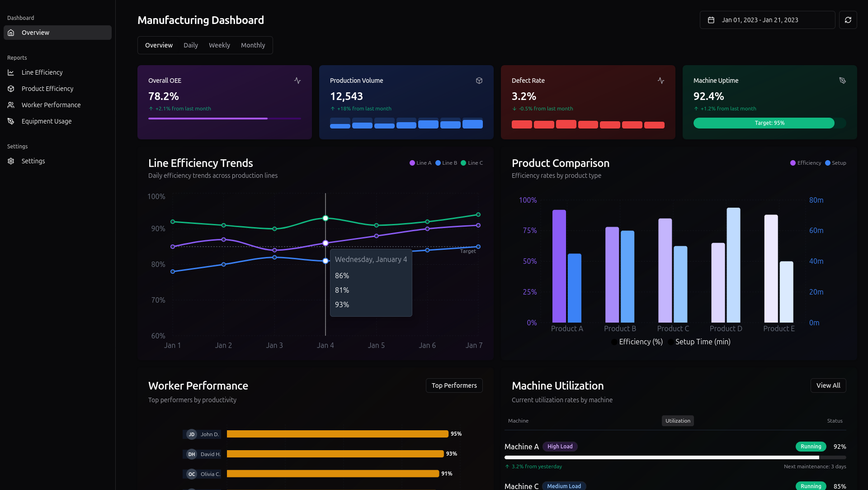Click the View All button
The width and height of the screenshot is (868, 490).
[x=828, y=385]
